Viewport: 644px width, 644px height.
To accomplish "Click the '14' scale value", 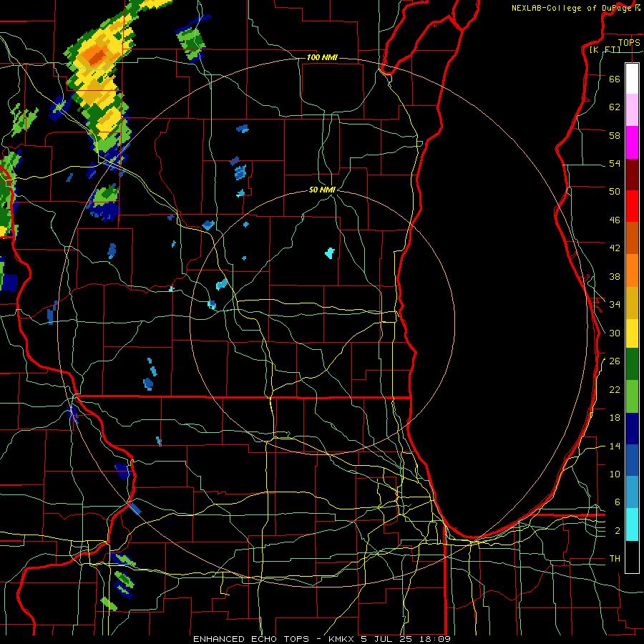I will (x=615, y=446).
